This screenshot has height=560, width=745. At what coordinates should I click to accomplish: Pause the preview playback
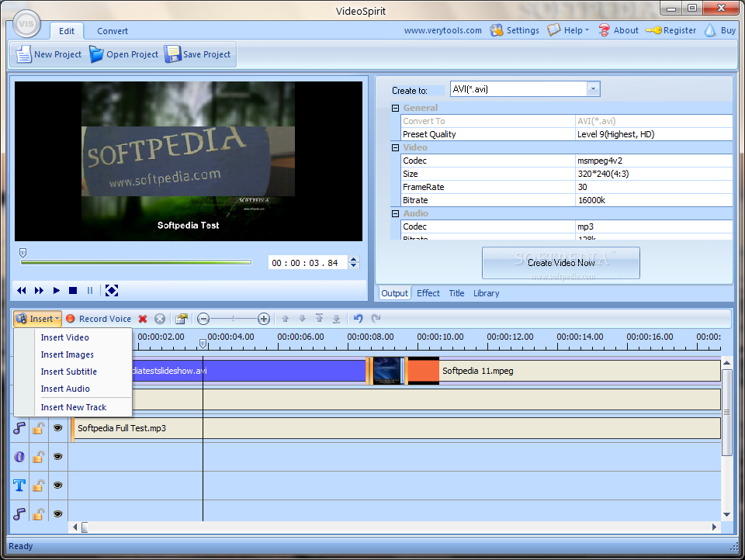click(90, 290)
